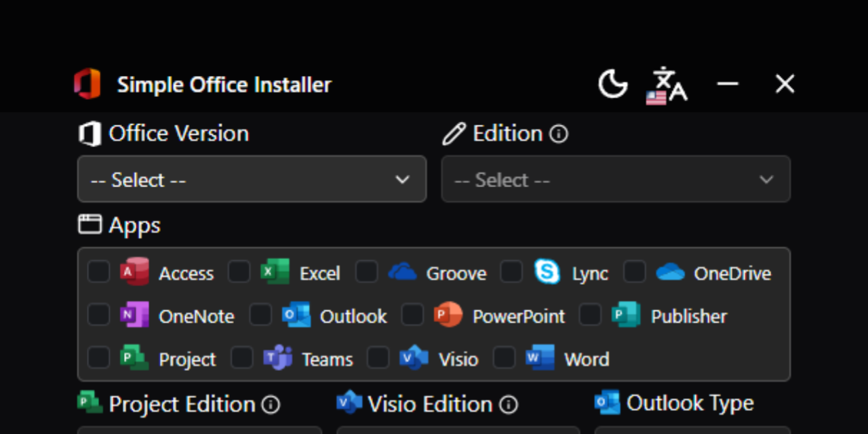Screen dimensions: 868x434
Task: Click the Access label text
Action: [186, 274]
